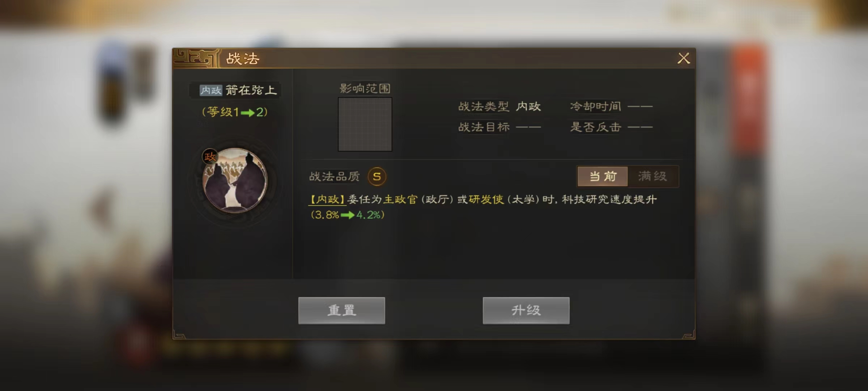The width and height of the screenshot is (868, 391).
Task: Click the 影响范围 grid preview square
Action: (365, 124)
